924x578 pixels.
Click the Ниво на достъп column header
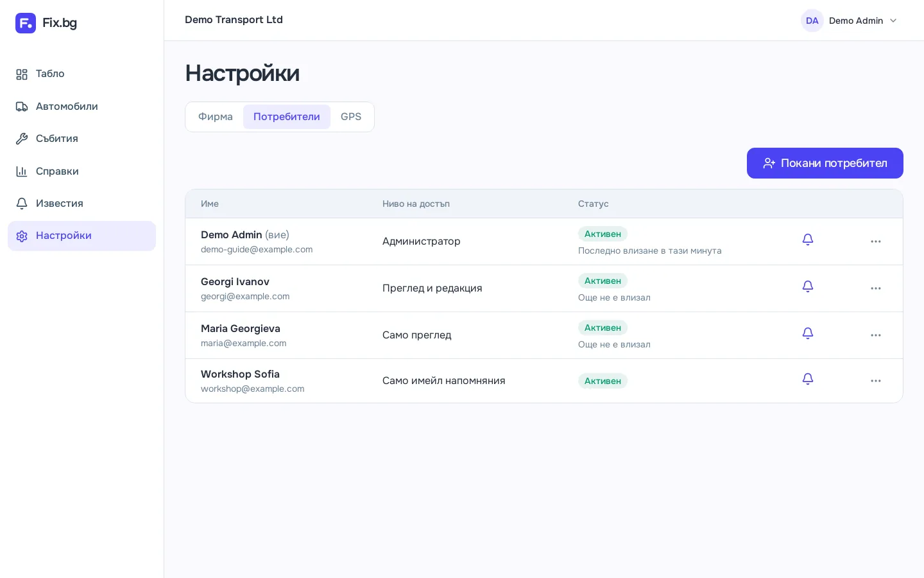tap(416, 204)
